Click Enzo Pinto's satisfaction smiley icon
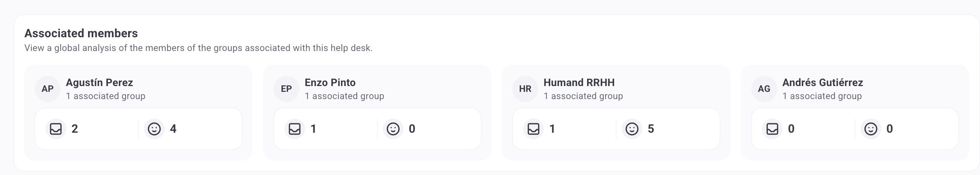980x175 pixels. (x=393, y=129)
